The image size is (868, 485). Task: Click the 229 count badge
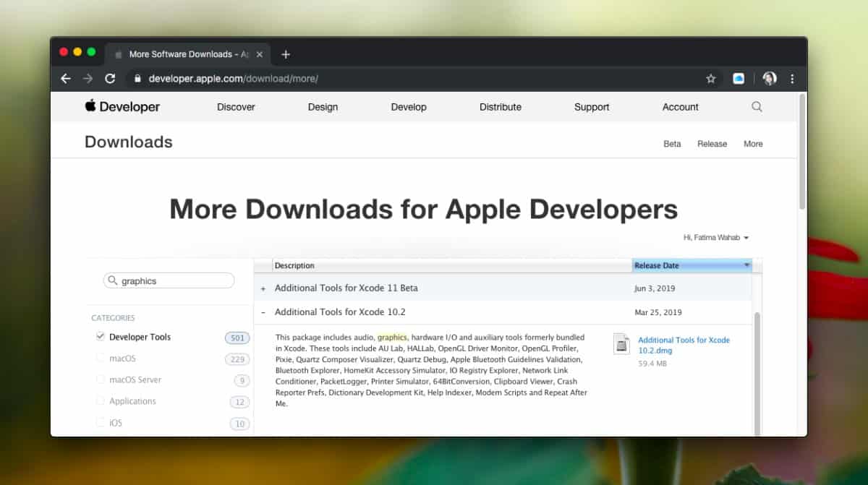[237, 359]
